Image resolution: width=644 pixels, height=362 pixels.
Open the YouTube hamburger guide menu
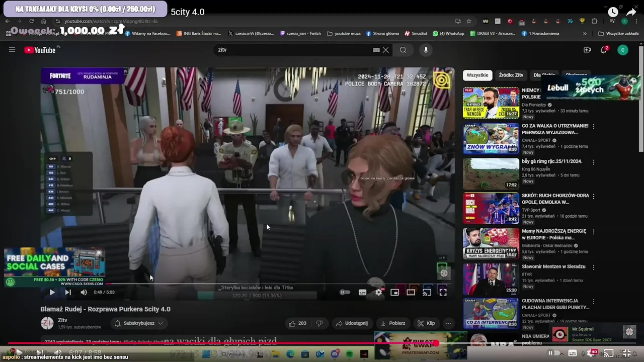tap(12, 50)
